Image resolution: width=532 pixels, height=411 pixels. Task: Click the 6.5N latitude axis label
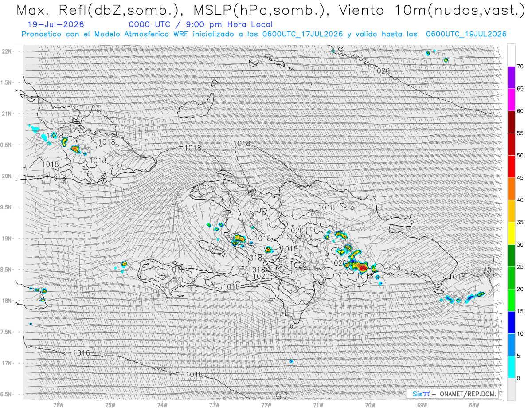(6, 394)
